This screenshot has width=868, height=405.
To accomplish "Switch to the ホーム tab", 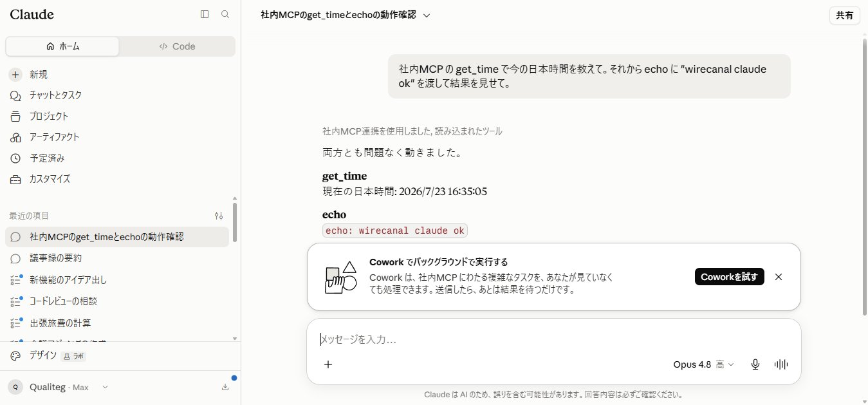I will coord(62,46).
